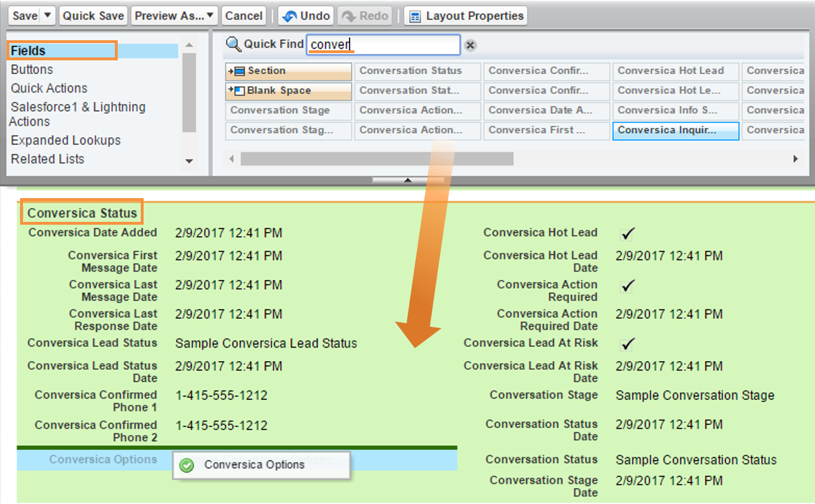Viewport: 815px width, 504px height.
Task: Toggle the Conversica Lead At Risk checkbox
Action: (x=628, y=343)
